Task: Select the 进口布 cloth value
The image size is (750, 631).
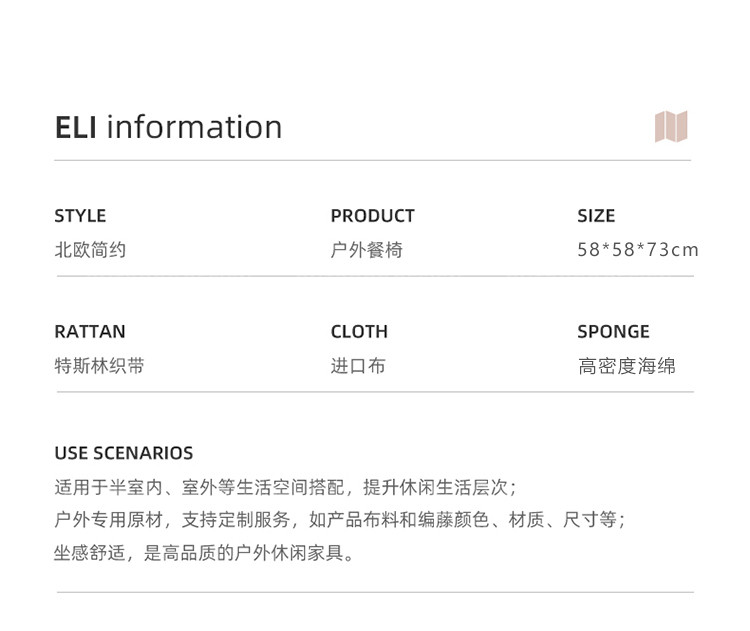Action: [357, 366]
